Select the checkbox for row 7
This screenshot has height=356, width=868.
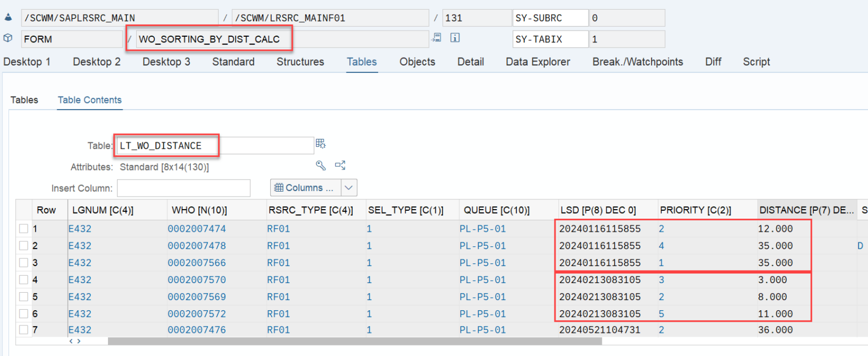tap(23, 330)
